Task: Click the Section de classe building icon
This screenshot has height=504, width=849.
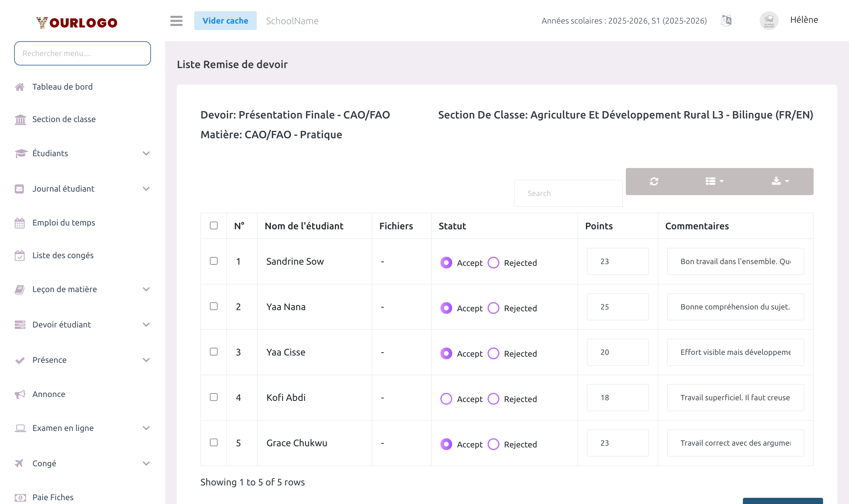Action: coord(20,120)
